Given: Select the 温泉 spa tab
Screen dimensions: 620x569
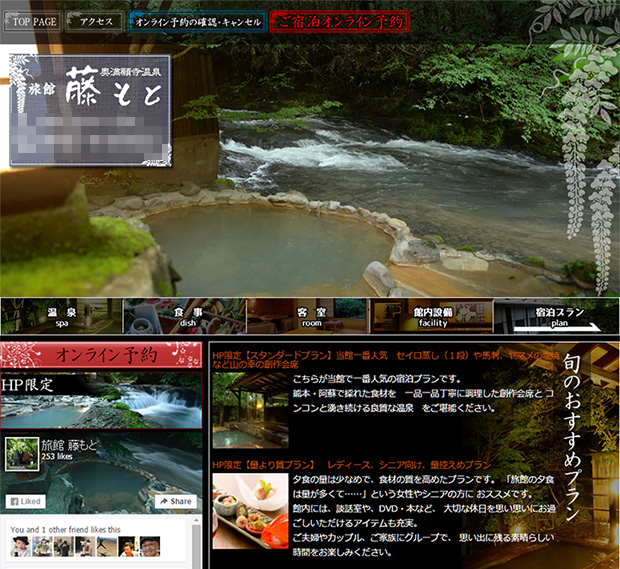Looking at the screenshot, I should click(61, 316).
